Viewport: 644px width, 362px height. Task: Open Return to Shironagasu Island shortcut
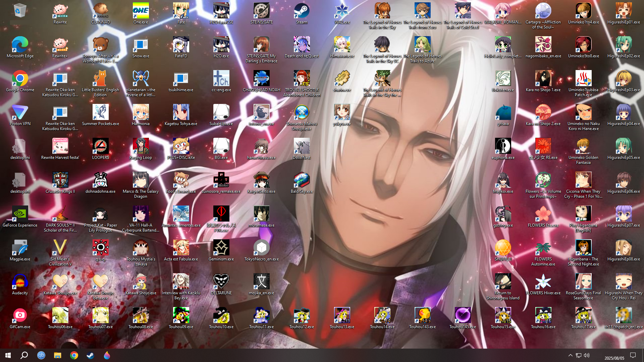pyautogui.click(x=503, y=287)
